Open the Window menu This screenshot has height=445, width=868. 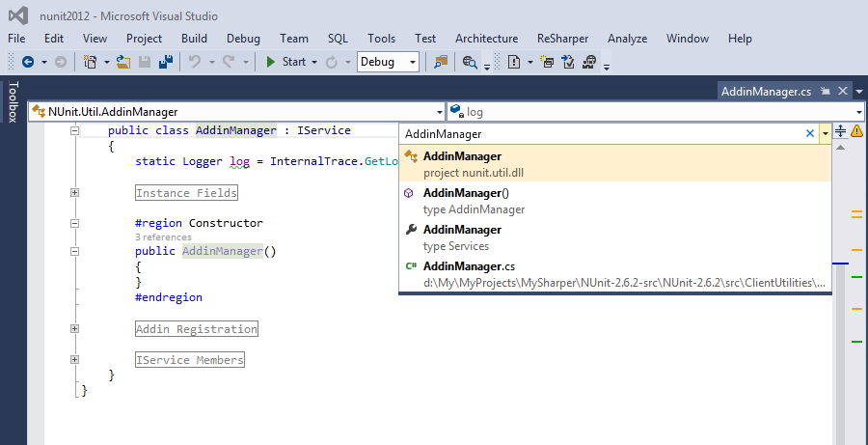[x=688, y=39]
